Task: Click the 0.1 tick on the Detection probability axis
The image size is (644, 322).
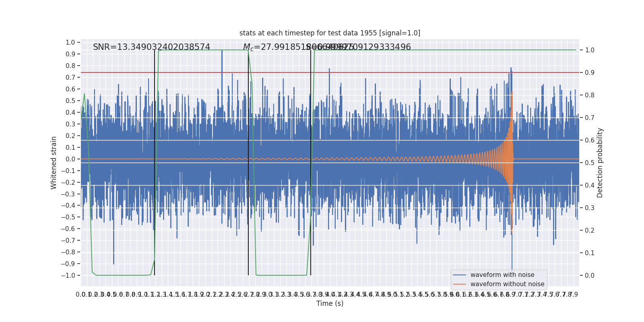Action: [590, 253]
